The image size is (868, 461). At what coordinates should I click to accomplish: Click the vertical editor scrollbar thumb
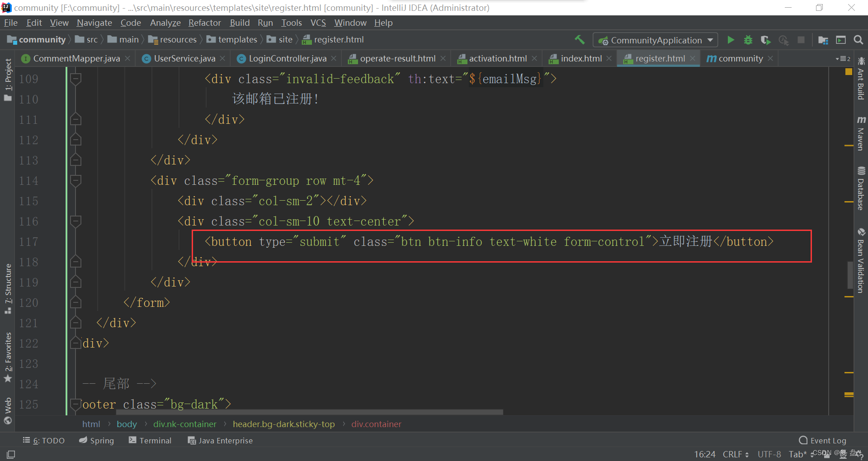[850, 274]
